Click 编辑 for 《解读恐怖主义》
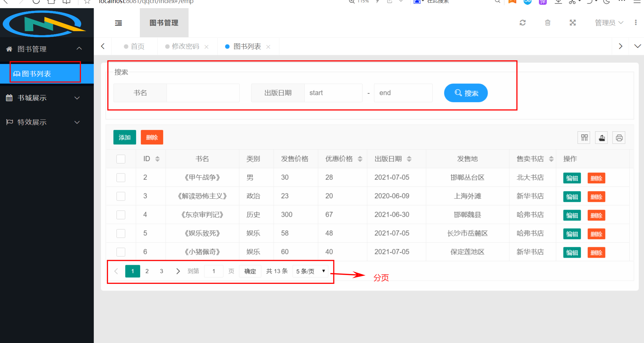644x343 pixels. tap(572, 197)
